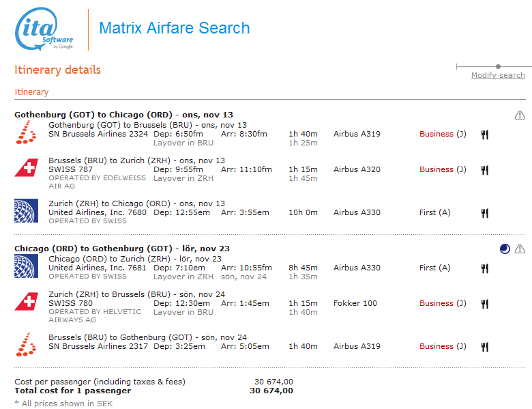Viewport: 532px width, 409px height.
Task: Click the Modify search link
Action: (498, 75)
